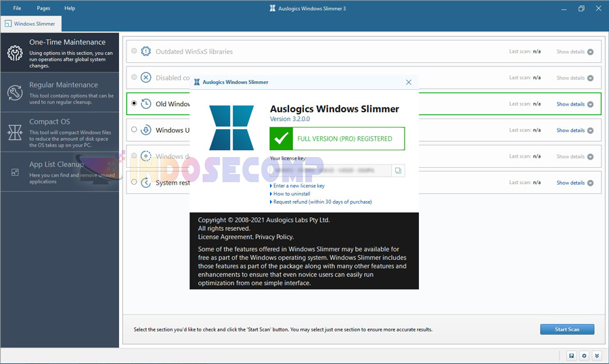Select the System restore radio button
The height and width of the screenshot is (364, 609).
coord(134,182)
